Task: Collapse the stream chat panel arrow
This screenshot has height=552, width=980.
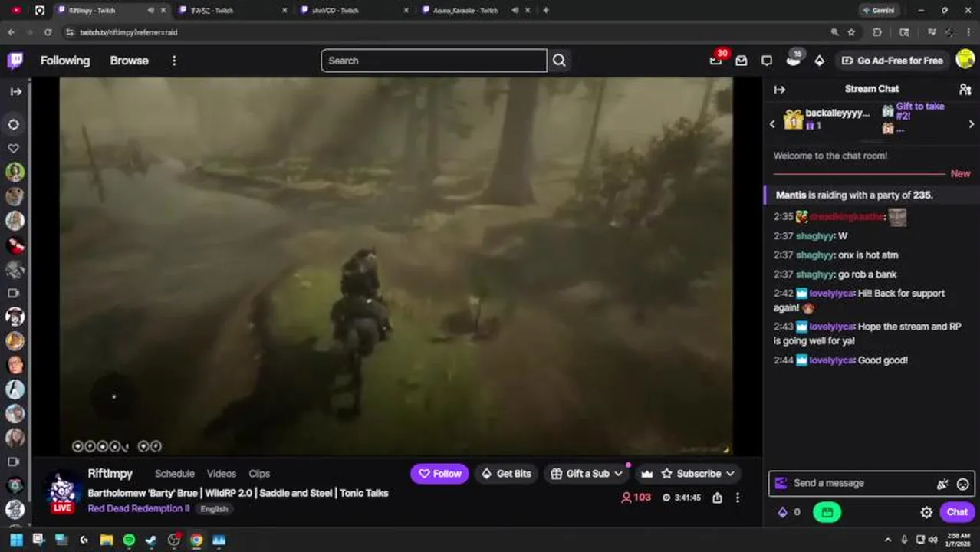Action: coord(780,89)
